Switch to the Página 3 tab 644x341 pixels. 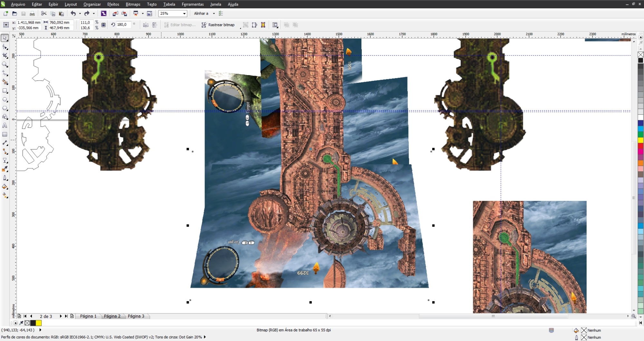[x=136, y=316]
